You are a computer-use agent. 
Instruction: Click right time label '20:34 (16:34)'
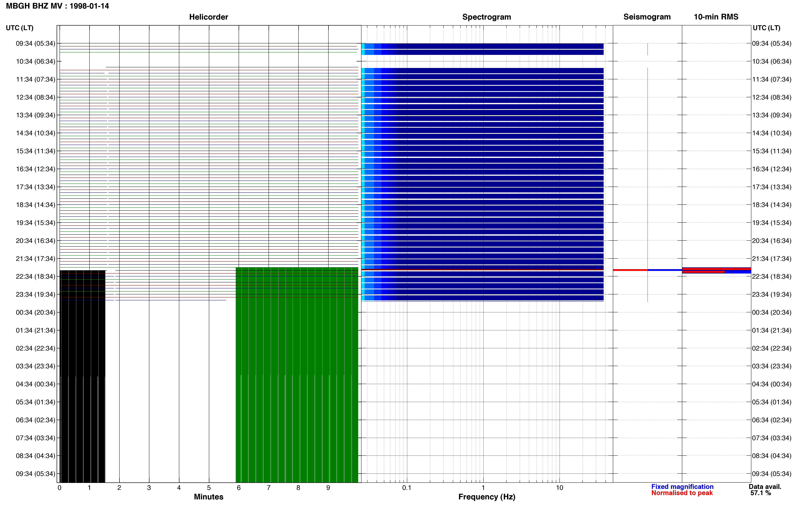point(772,241)
